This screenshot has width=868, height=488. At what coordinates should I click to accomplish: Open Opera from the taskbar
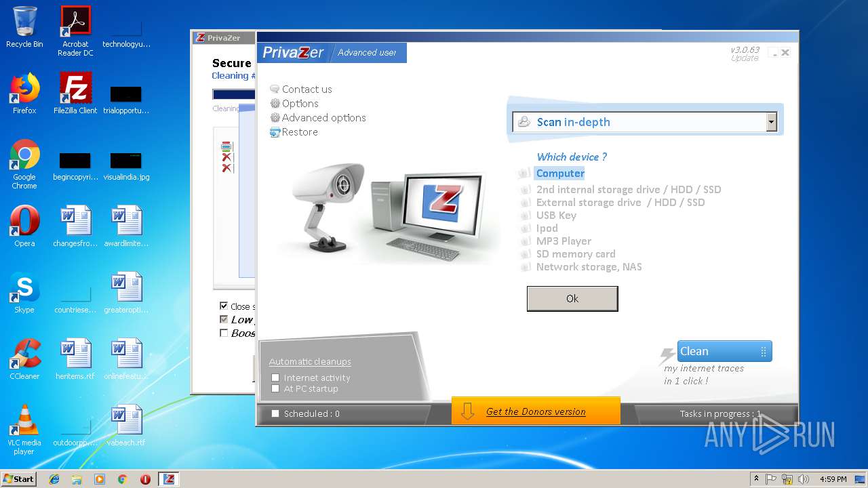click(x=145, y=479)
